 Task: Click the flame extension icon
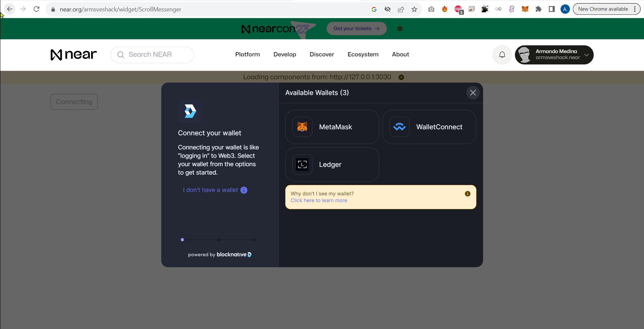[x=445, y=9]
